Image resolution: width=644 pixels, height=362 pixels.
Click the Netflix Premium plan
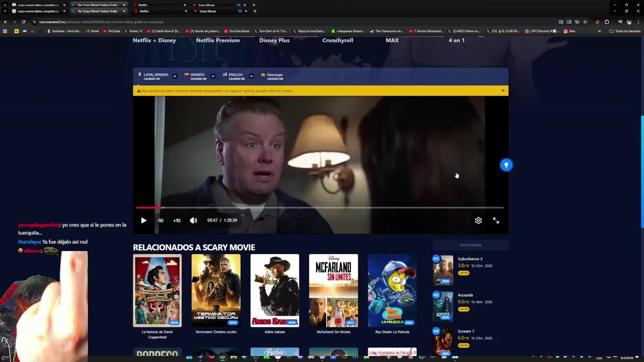pos(218,40)
